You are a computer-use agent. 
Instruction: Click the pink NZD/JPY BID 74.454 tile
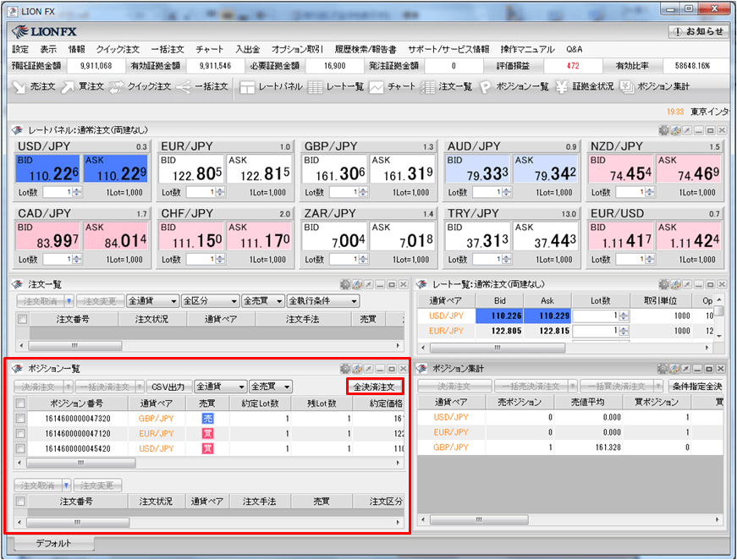click(621, 169)
